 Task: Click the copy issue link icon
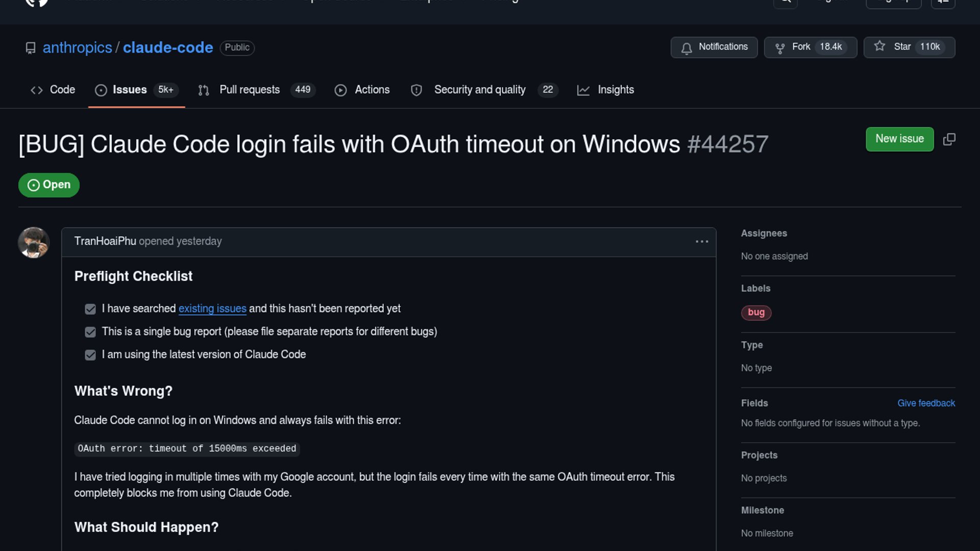tap(949, 139)
